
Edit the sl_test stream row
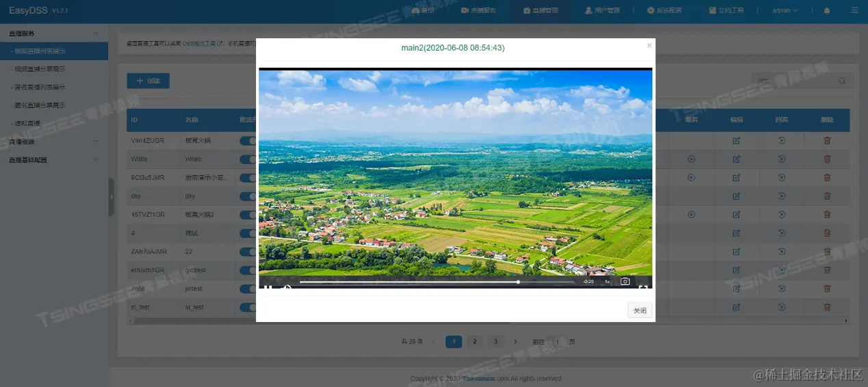click(737, 307)
